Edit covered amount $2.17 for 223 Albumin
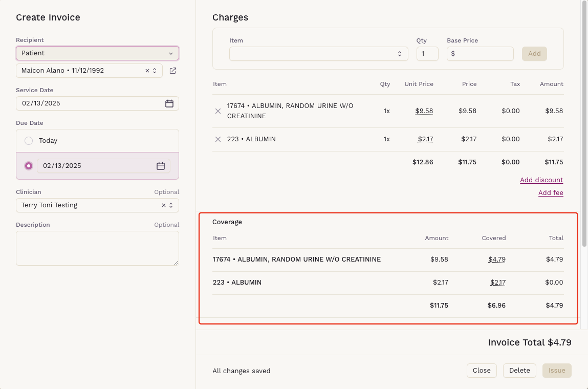Viewport: 588px width, 389px height. click(x=498, y=283)
